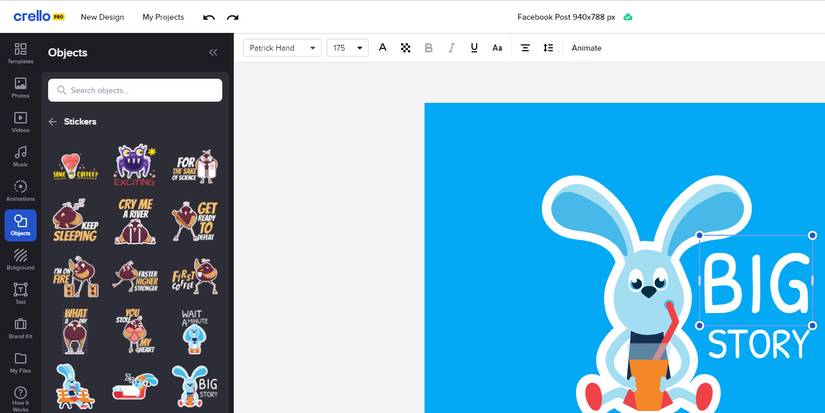This screenshot has width=825, height=413.
Task: Open the transparency checkerboard tool
Action: (x=406, y=48)
